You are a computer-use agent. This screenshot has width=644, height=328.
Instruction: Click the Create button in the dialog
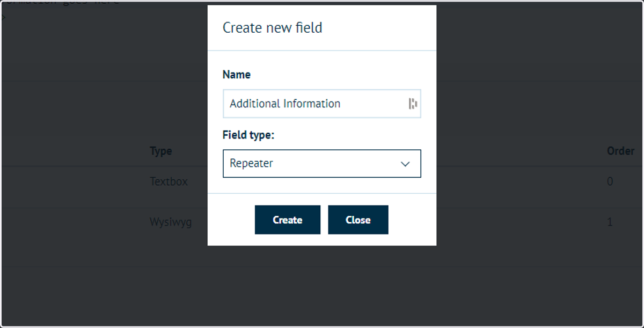coord(287,220)
